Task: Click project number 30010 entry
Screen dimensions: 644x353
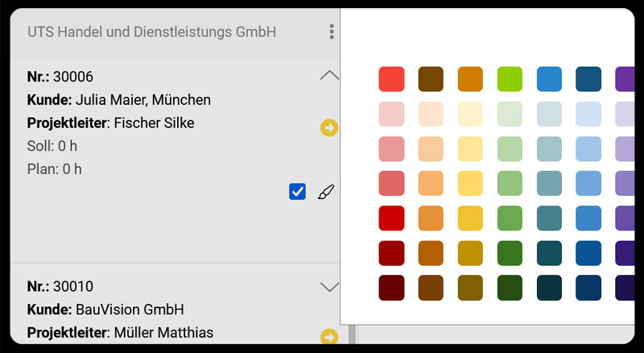Action: pyautogui.click(x=60, y=286)
